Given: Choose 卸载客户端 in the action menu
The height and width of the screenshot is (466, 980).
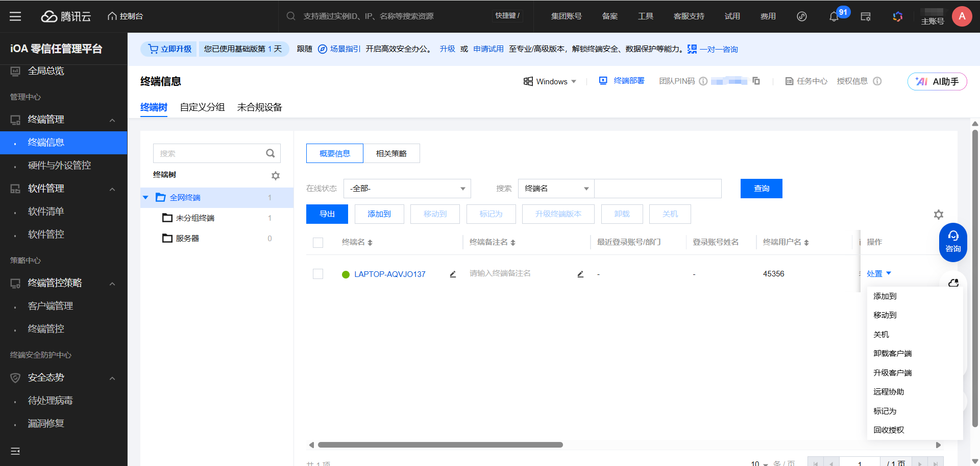Looking at the screenshot, I should click(x=892, y=354).
